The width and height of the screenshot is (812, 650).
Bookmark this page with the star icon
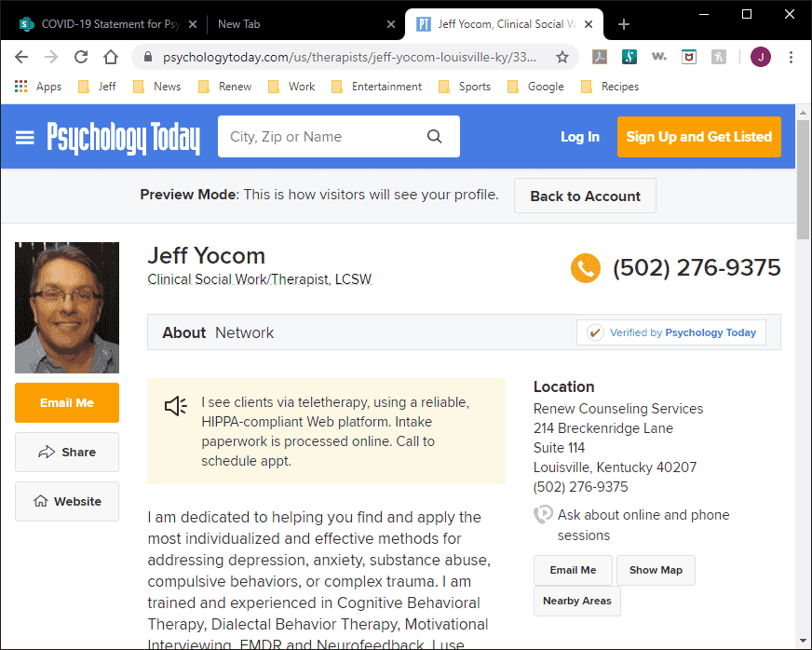coord(562,57)
